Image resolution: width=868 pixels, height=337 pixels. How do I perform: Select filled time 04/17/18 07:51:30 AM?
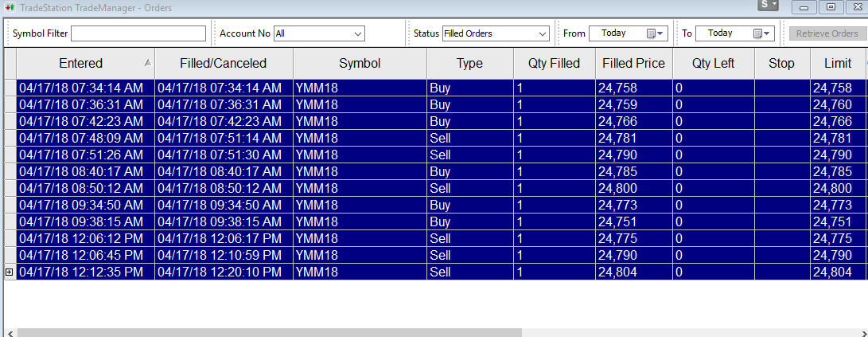(x=220, y=155)
